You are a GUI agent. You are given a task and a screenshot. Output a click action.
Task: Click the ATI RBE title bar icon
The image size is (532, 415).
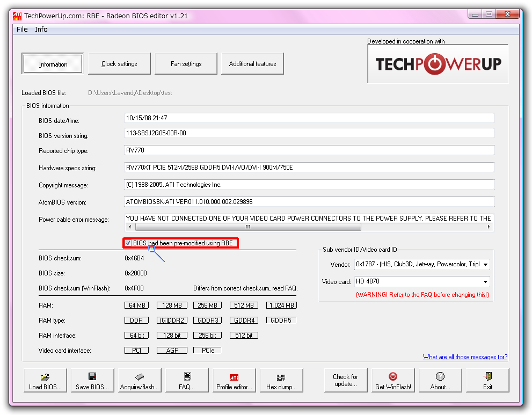click(17, 16)
